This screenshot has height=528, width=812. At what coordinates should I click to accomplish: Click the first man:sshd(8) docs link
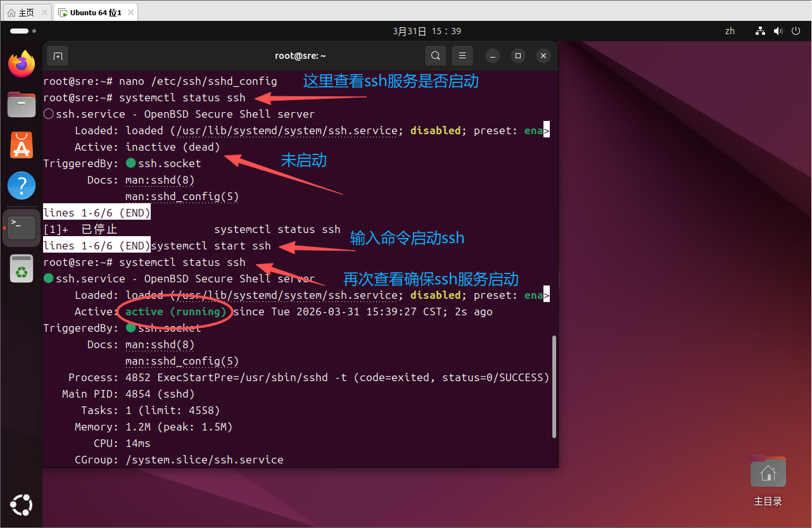pyautogui.click(x=160, y=180)
